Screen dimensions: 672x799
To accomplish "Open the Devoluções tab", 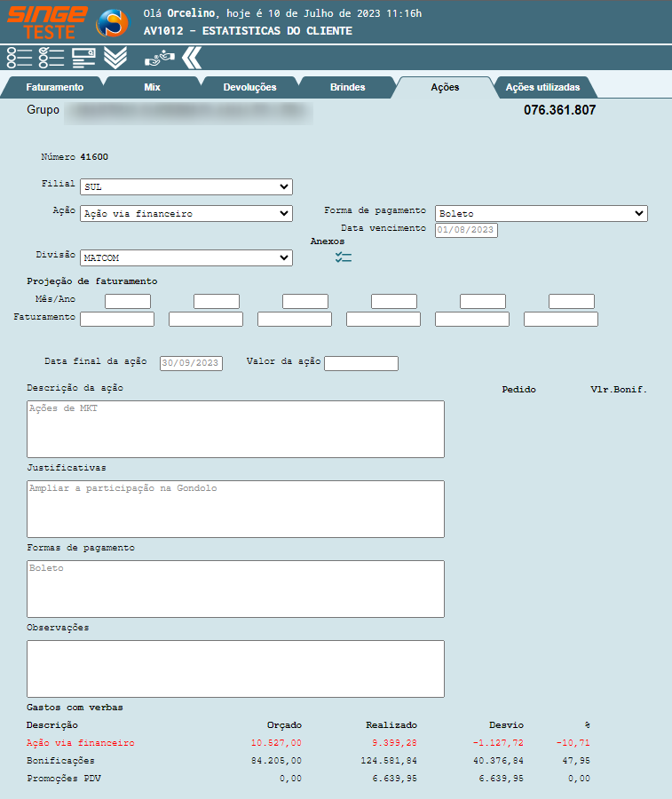I will (x=249, y=87).
